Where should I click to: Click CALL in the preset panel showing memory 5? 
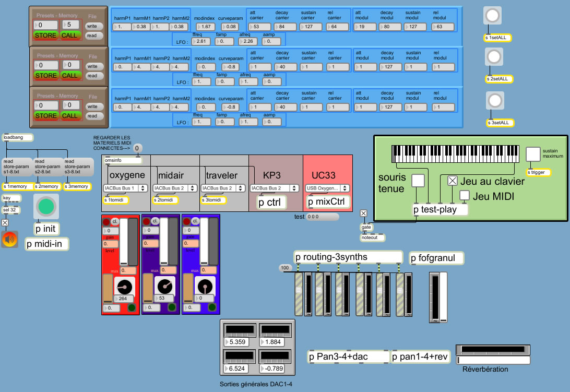(69, 35)
